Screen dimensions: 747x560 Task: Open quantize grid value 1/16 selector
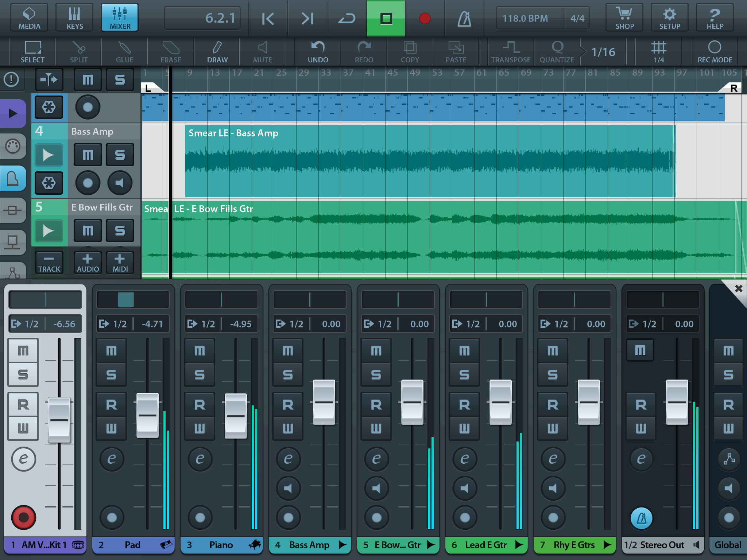point(603,52)
